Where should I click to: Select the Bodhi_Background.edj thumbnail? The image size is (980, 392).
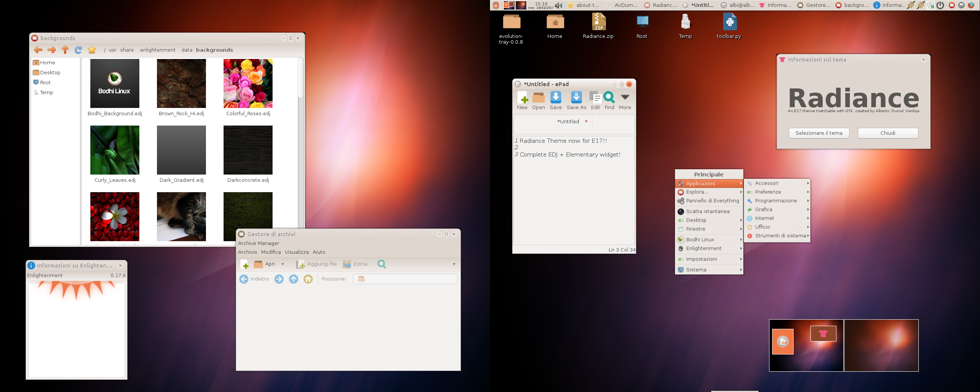pyautogui.click(x=115, y=83)
